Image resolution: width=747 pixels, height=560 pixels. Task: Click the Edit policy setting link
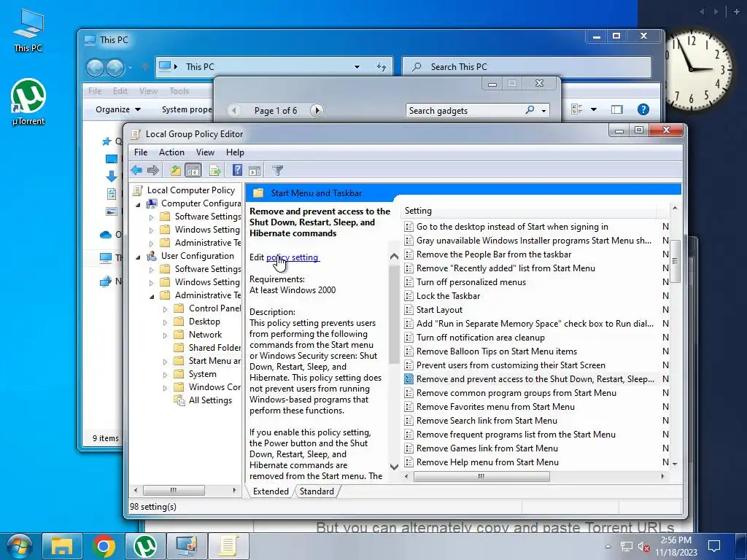tap(292, 257)
